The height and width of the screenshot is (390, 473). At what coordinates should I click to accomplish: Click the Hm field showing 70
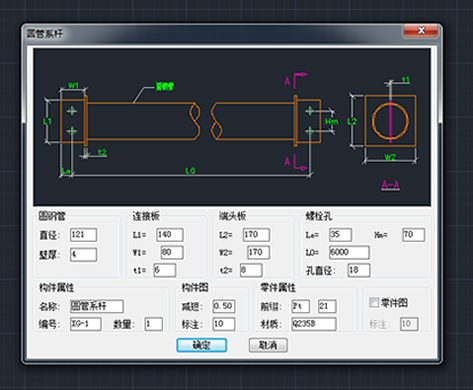(414, 235)
